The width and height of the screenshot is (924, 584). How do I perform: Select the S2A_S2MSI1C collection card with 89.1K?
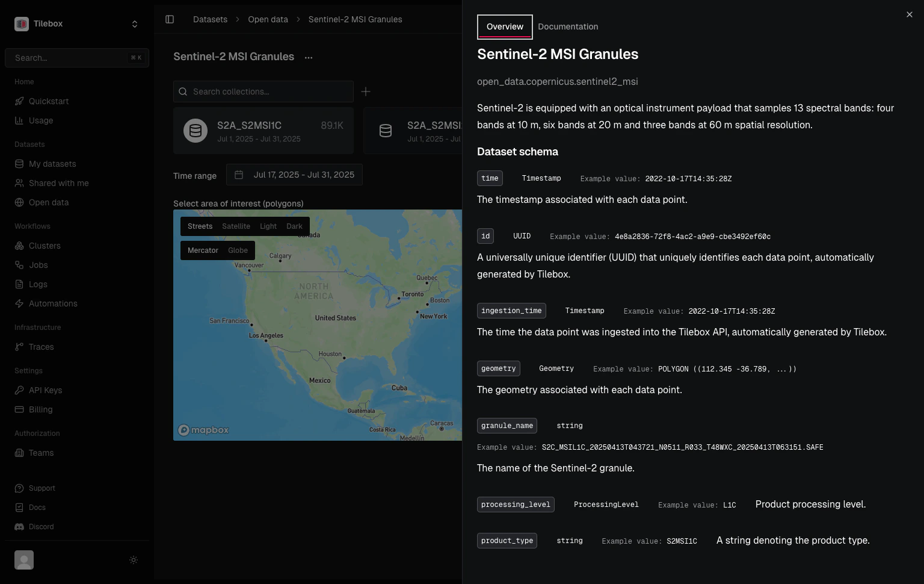pyautogui.click(x=263, y=131)
